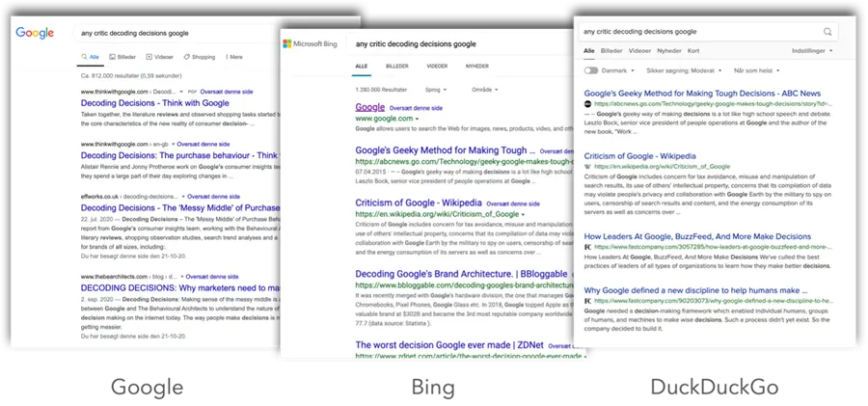Screen dimensions: 868x406
Task: Open Google's Geeky Method result in Bing
Action: point(445,150)
